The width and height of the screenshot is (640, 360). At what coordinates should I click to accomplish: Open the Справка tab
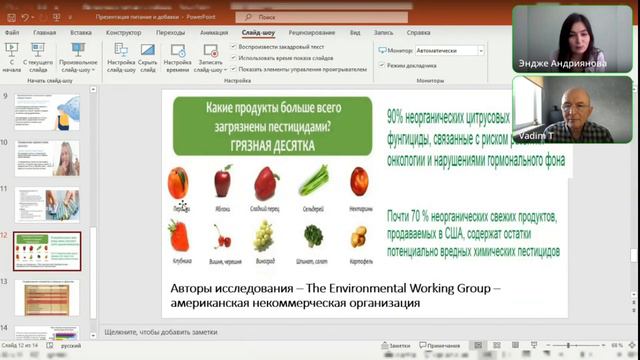pos(418,32)
